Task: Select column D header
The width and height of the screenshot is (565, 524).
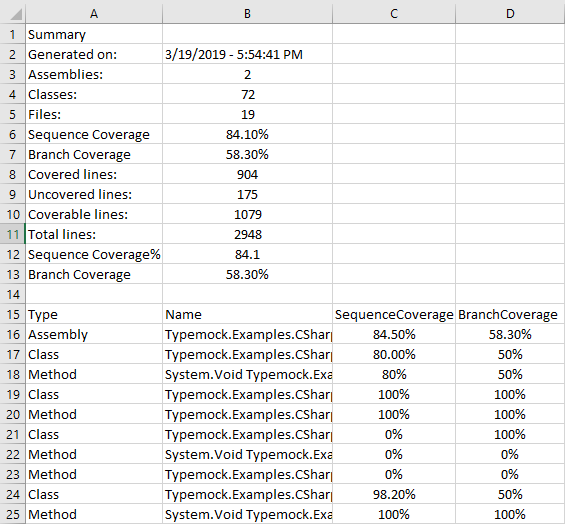Action: pos(510,13)
